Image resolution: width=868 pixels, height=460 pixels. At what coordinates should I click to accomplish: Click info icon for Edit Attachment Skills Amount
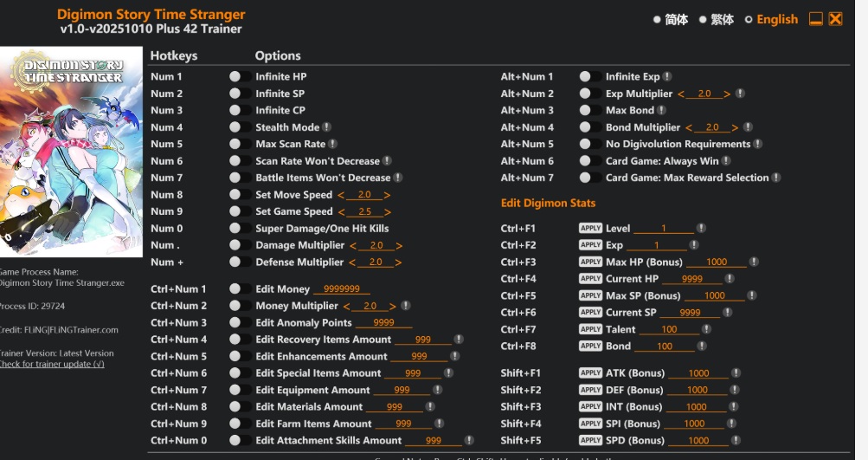click(x=469, y=440)
